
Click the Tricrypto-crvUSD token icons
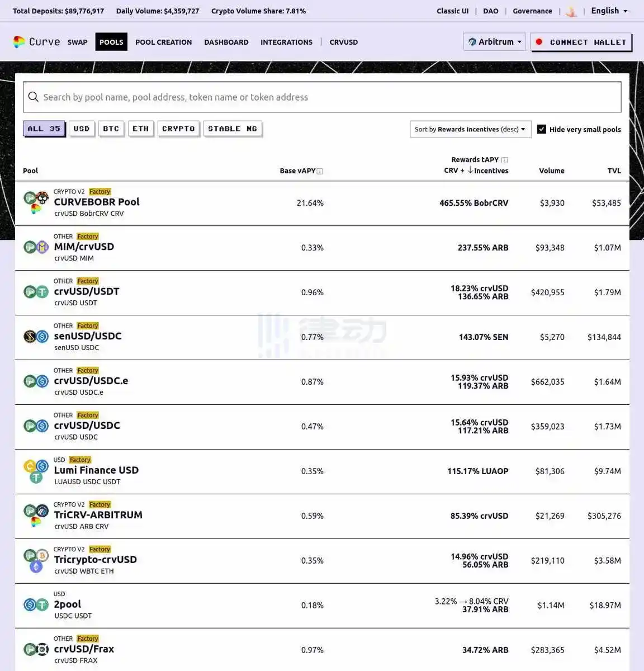tap(36, 560)
